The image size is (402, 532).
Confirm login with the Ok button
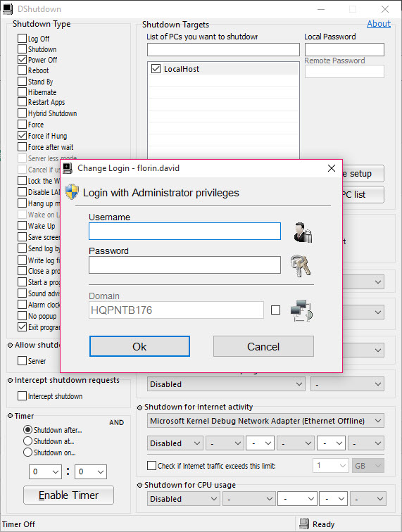[139, 346]
